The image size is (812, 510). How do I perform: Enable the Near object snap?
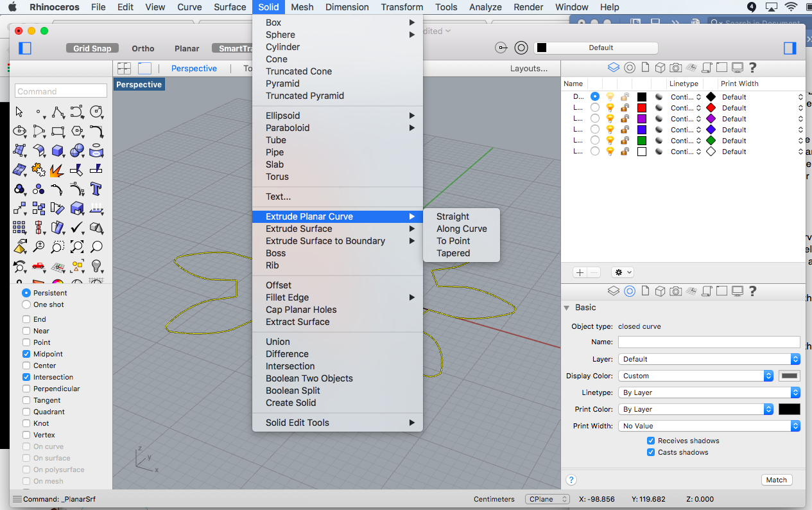tap(26, 331)
